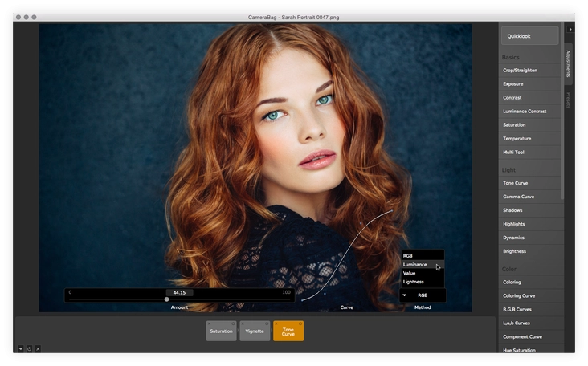Add the L,a,b Curves adjustment

pyautogui.click(x=530, y=323)
